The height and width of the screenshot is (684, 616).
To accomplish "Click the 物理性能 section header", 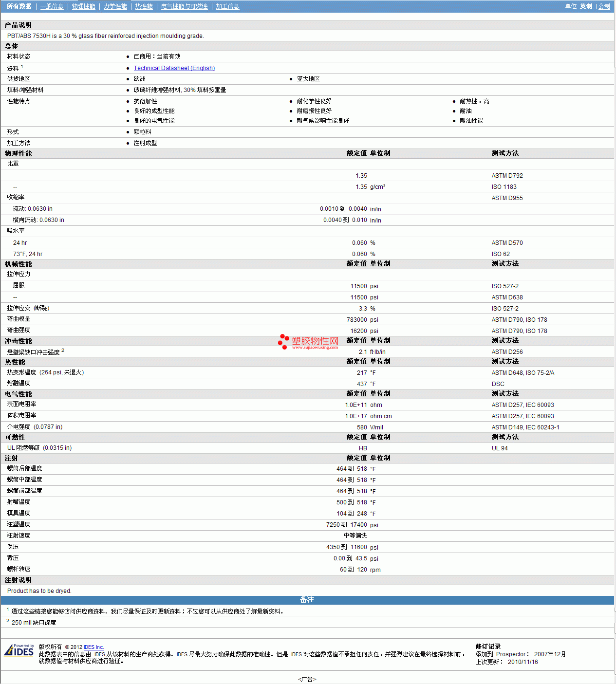I will click(19, 153).
